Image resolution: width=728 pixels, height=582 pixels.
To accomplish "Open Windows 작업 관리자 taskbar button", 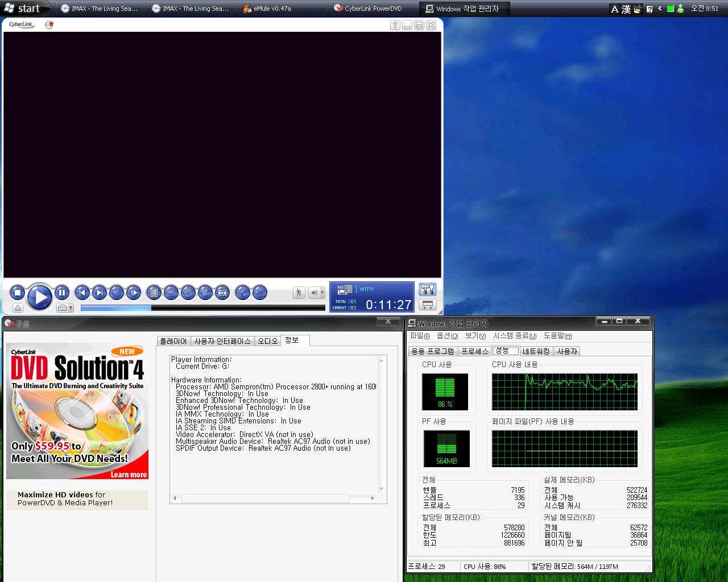I will [464, 9].
